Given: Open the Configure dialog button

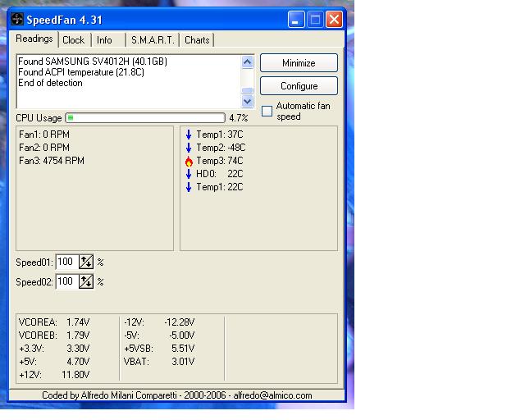Looking at the screenshot, I should (299, 86).
